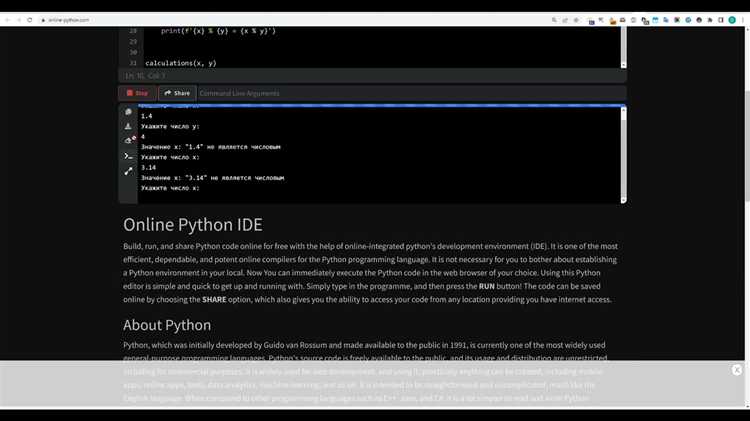Click the Share button
The width and height of the screenshot is (750, 421).
[x=177, y=93]
